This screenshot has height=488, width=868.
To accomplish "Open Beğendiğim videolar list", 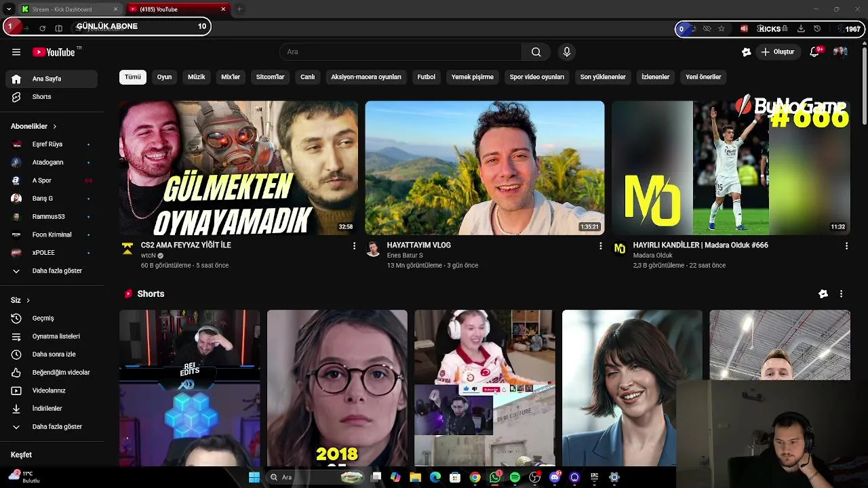I will (x=52, y=373).
